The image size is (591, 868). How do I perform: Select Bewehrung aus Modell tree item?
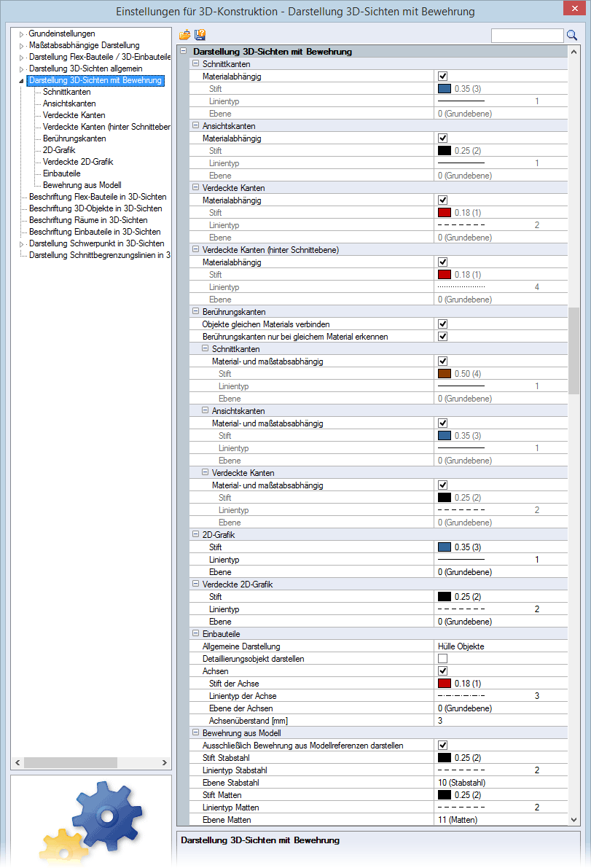tap(82, 185)
